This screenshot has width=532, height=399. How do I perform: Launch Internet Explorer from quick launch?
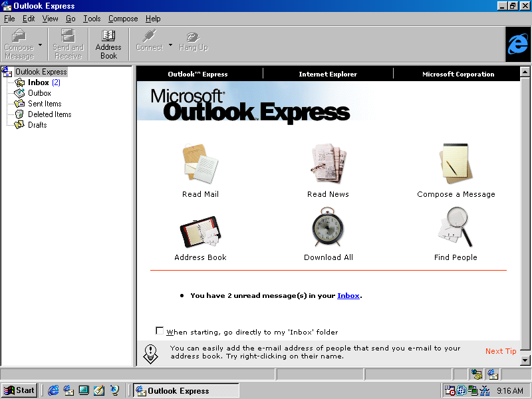click(x=53, y=390)
